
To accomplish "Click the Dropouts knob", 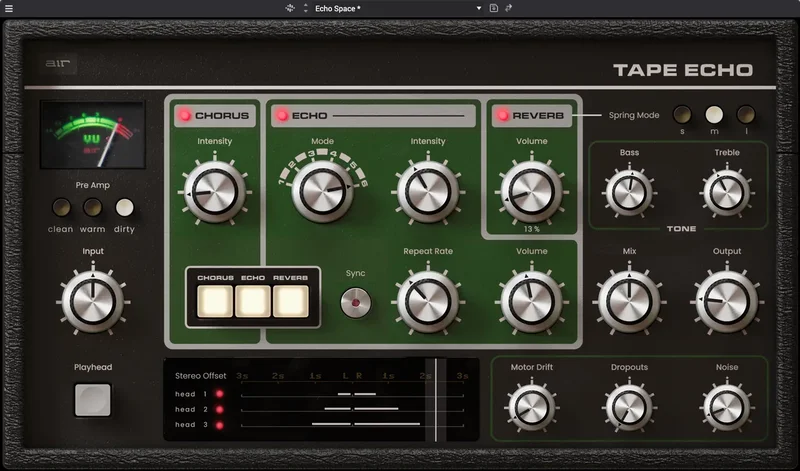I will 629,408.
